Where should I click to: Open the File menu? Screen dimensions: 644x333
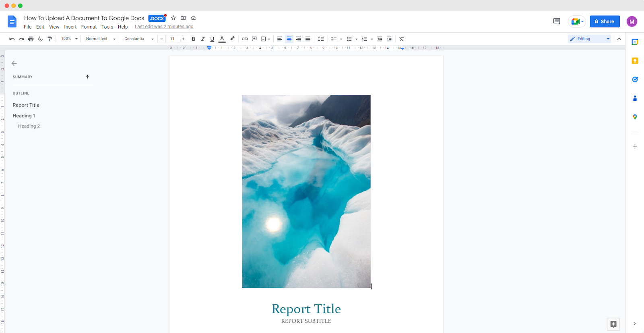[27, 27]
